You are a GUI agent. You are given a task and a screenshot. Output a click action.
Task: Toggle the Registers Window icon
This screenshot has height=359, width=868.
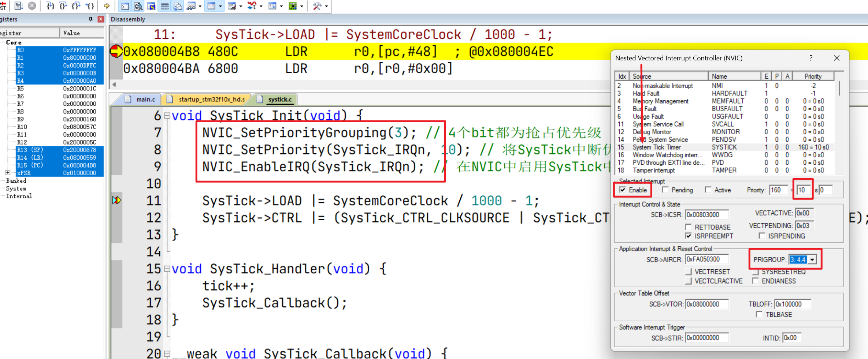pyautogui.click(x=165, y=6)
